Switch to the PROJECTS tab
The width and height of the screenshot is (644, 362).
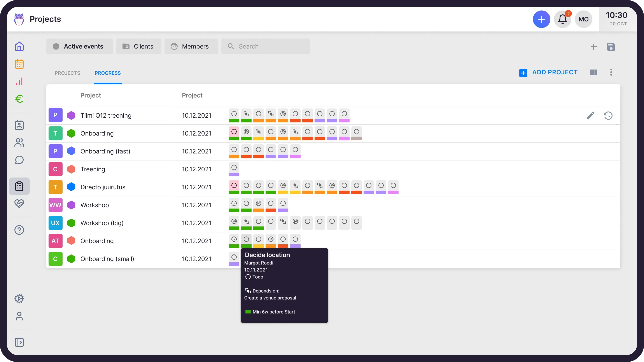[x=68, y=73]
